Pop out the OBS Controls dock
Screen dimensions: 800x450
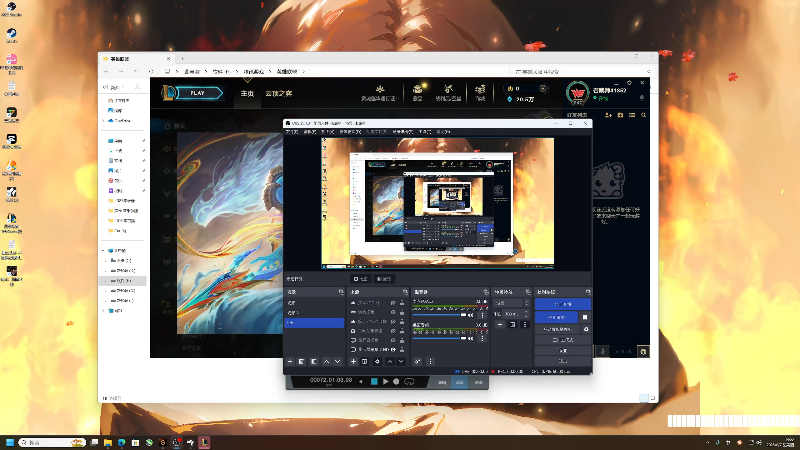click(588, 292)
